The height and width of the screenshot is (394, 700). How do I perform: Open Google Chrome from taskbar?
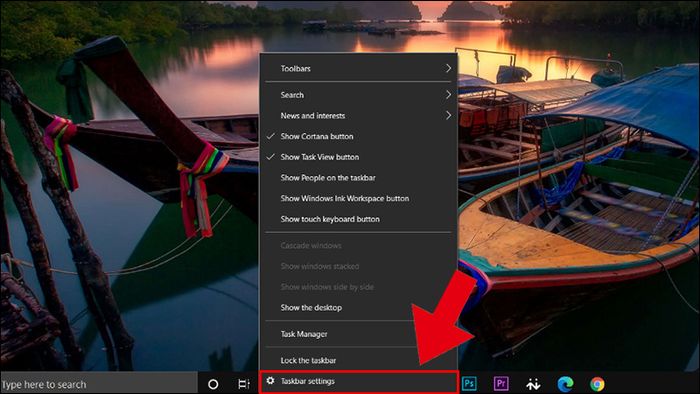point(597,384)
